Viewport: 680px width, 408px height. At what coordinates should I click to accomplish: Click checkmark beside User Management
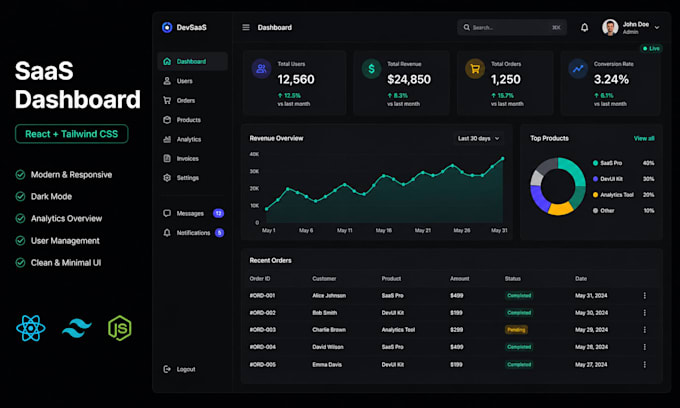coord(20,240)
